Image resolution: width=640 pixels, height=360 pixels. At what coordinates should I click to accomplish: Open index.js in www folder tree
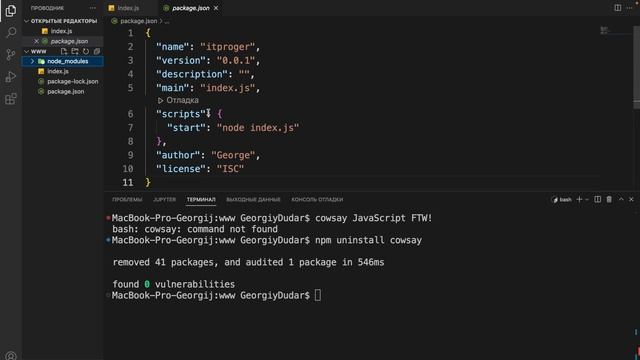pos(58,71)
